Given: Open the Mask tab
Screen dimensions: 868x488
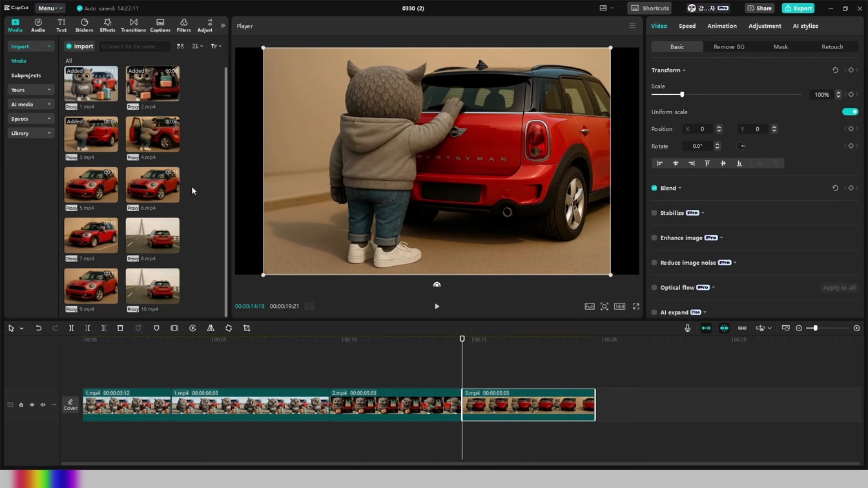Looking at the screenshot, I should (x=781, y=47).
